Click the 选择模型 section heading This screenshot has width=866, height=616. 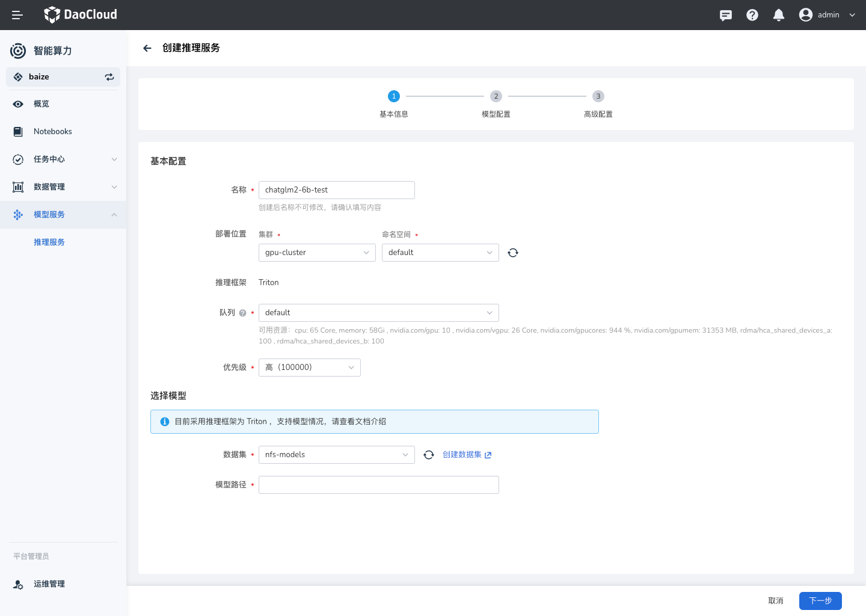click(168, 396)
